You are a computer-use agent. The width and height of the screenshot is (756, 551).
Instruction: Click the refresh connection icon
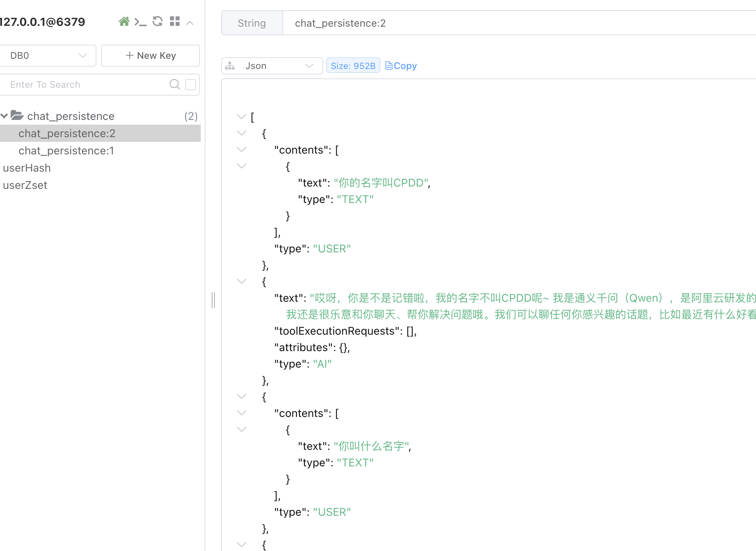click(x=158, y=22)
